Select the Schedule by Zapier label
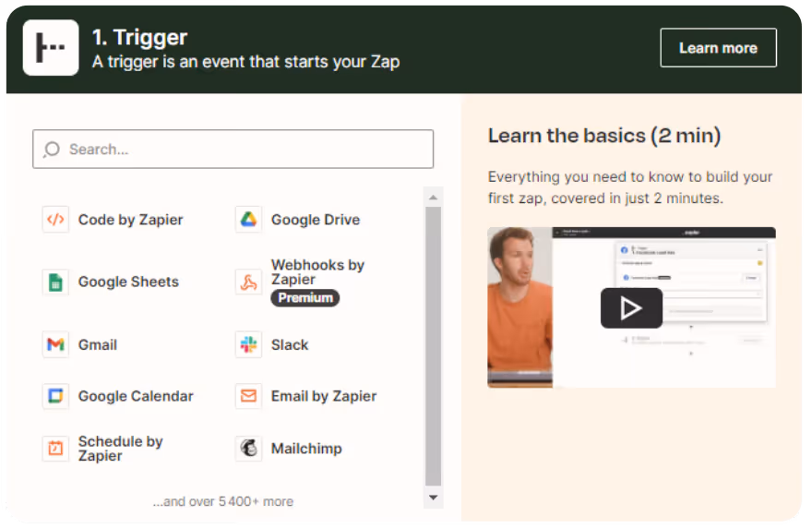 [120, 449]
